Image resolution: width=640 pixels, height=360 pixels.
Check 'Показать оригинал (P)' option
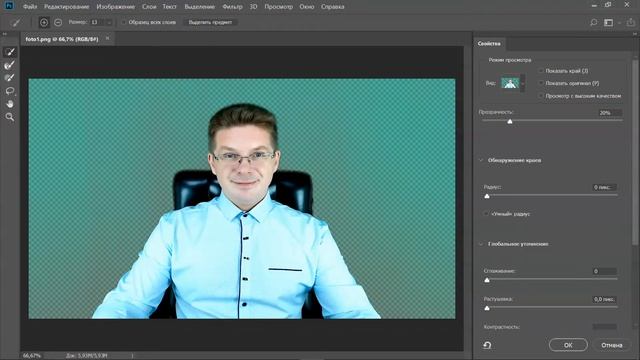(541, 83)
